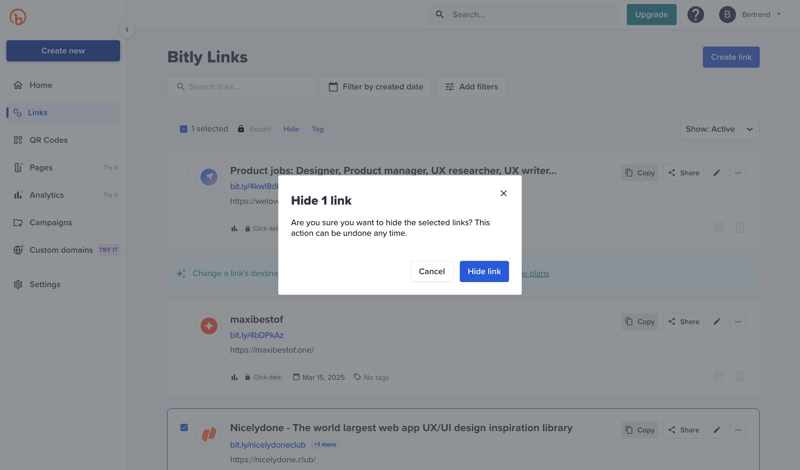
Task: Click the maxibestof bar chart icon
Action: click(234, 378)
